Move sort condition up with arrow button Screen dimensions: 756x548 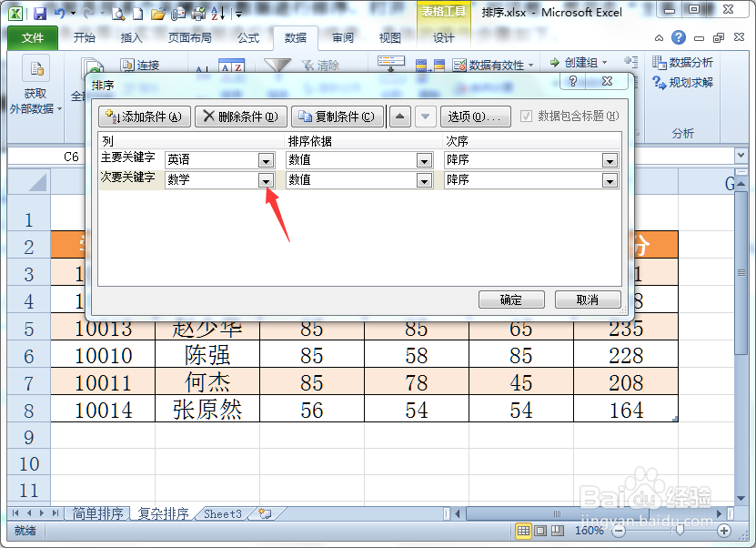[x=400, y=117]
